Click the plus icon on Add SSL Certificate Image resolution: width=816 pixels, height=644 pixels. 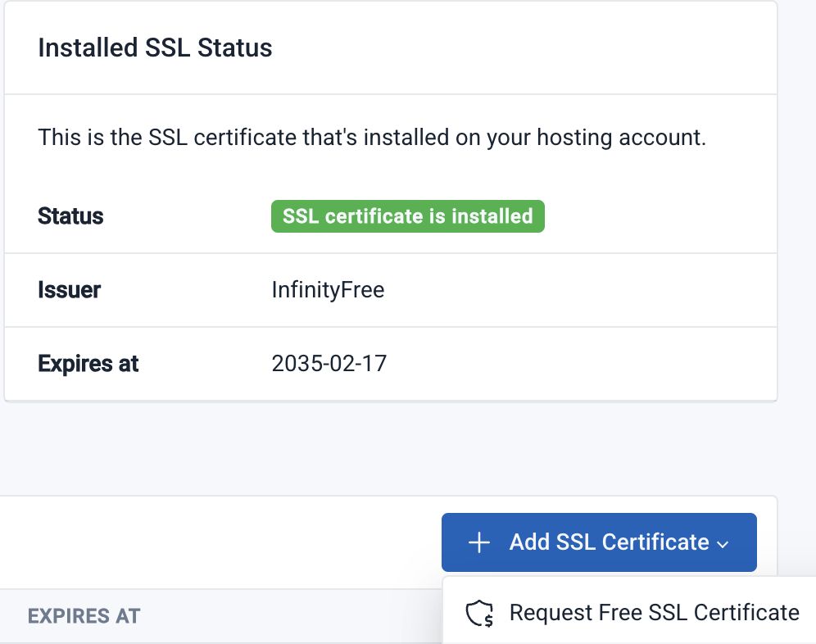point(478,542)
